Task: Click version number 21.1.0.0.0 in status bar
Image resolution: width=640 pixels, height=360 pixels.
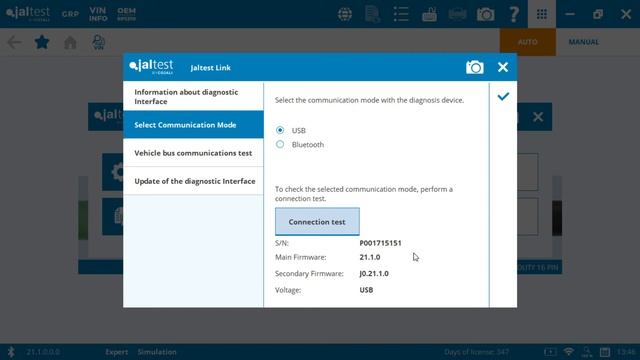Action: (x=43, y=352)
